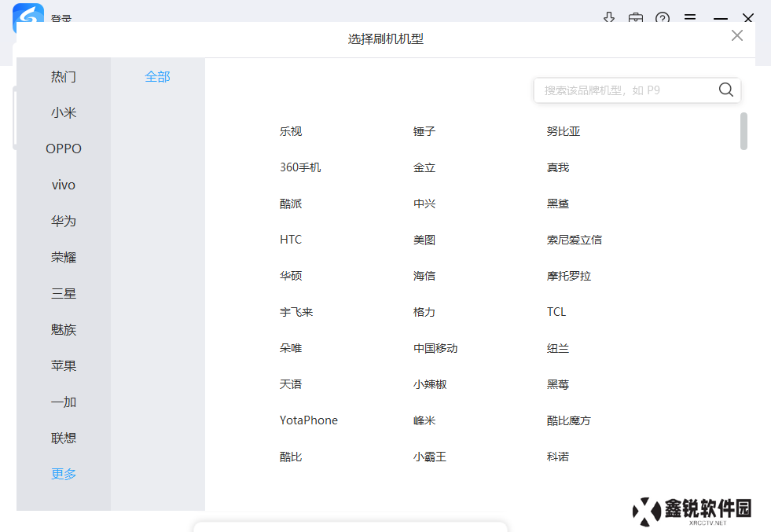The image size is (771, 532).
Task: Close the model selection dialog
Action: [736, 35]
